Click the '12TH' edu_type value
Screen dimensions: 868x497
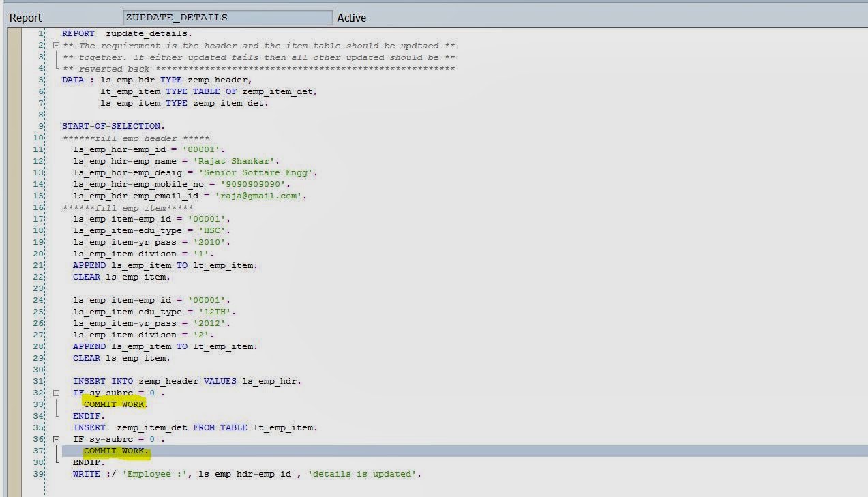[212, 312]
